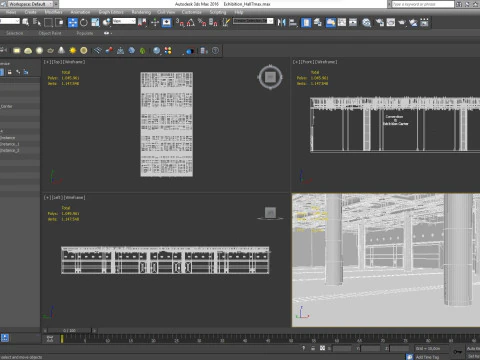Image resolution: width=480 pixels, height=360 pixels.
Task: Click the Edit Named Selection Sets icon
Action: (x=226, y=22)
